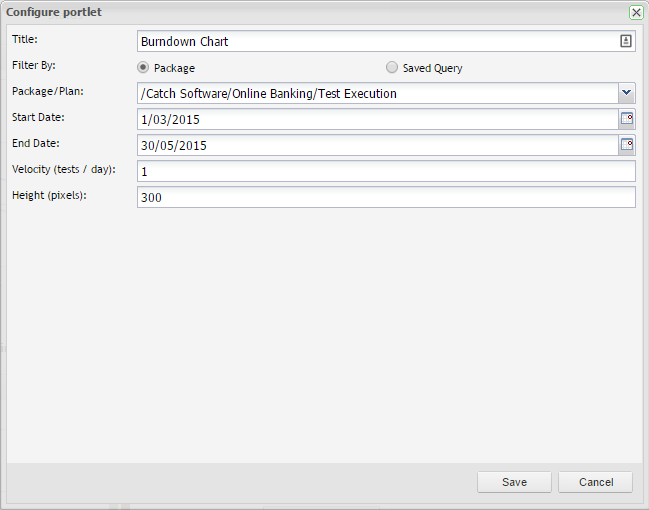Image resolution: width=649 pixels, height=510 pixels.
Task: Focus the Velocity tests per day field
Action: [386, 171]
